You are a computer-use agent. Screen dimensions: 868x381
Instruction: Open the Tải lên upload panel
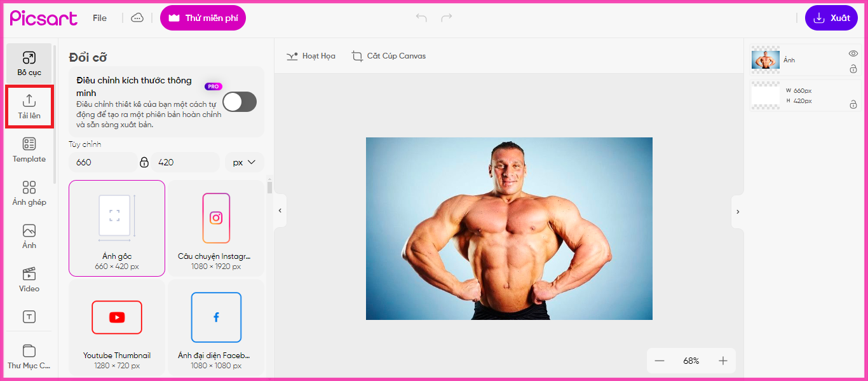[x=29, y=107]
